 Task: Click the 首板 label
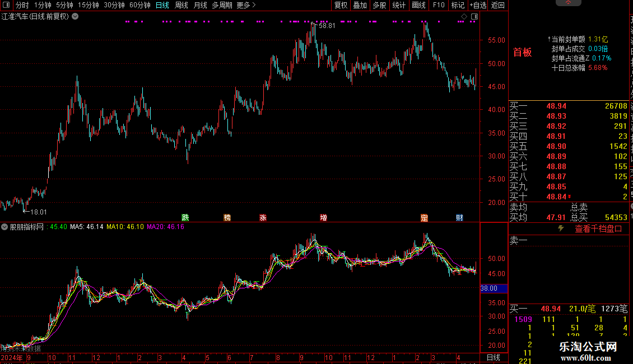click(522, 52)
